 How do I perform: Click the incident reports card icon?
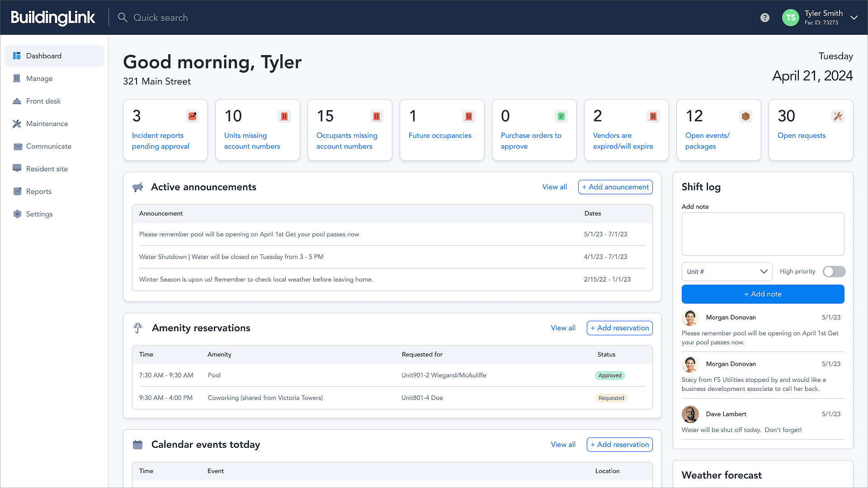[193, 116]
